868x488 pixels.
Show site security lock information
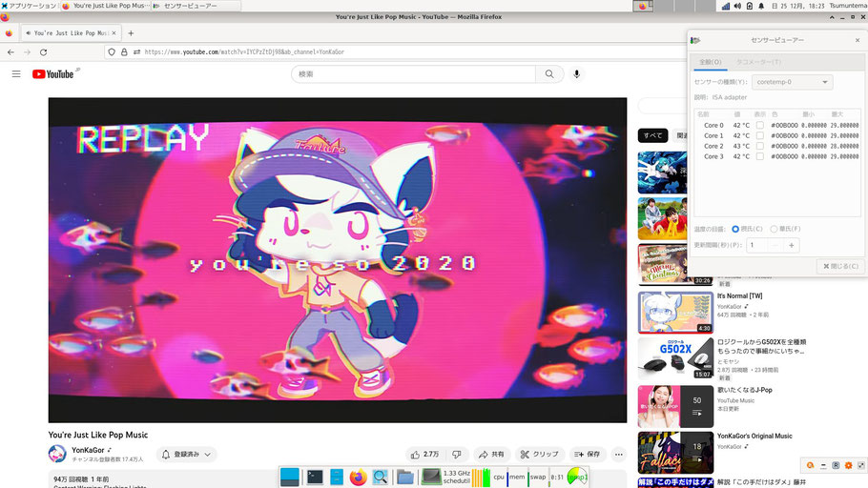point(124,52)
